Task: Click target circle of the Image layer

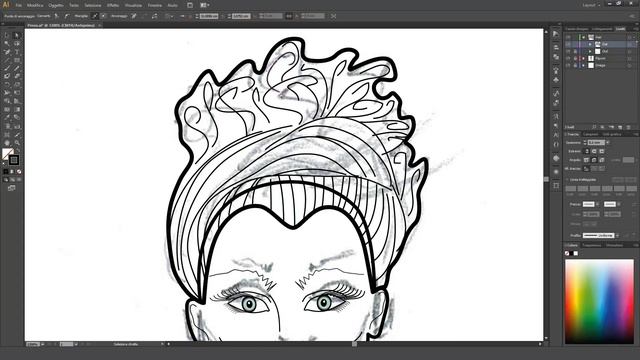Action: coord(630,65)
